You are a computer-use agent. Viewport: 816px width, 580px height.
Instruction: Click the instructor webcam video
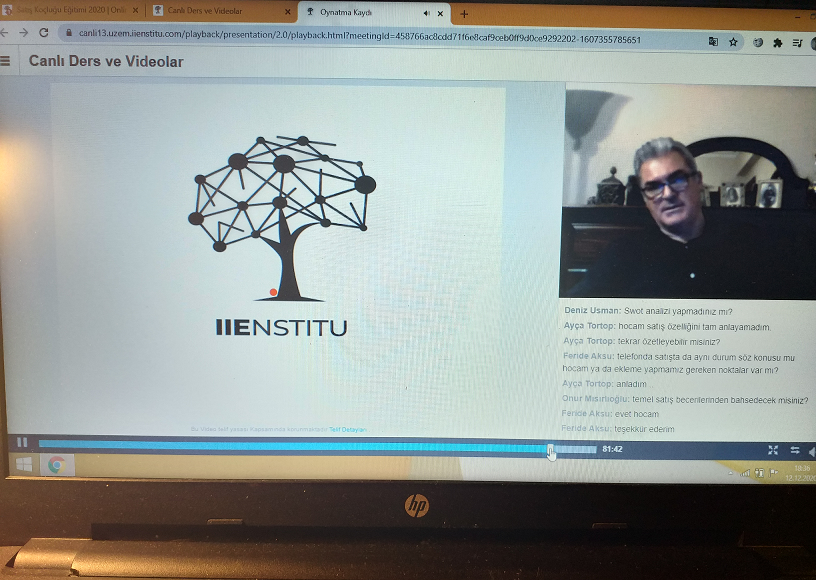tap(689, 191)
